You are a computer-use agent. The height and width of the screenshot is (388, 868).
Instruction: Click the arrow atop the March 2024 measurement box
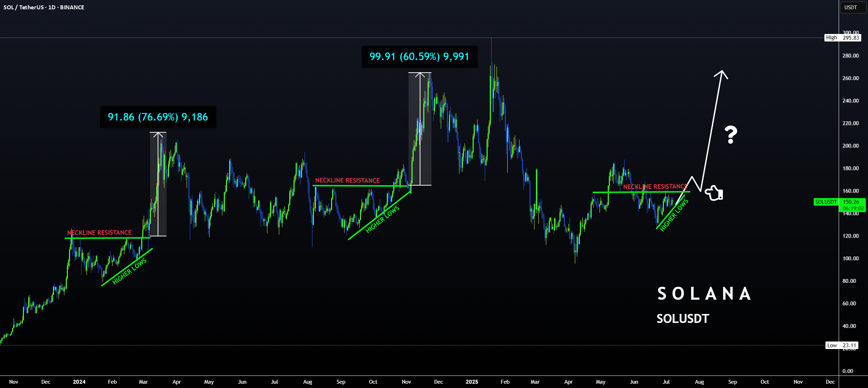coord(158,135)
